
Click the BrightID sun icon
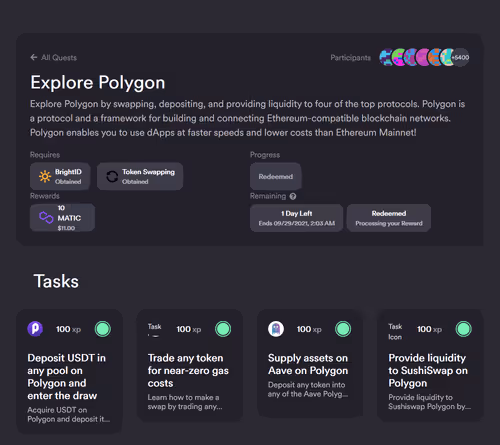45,176
